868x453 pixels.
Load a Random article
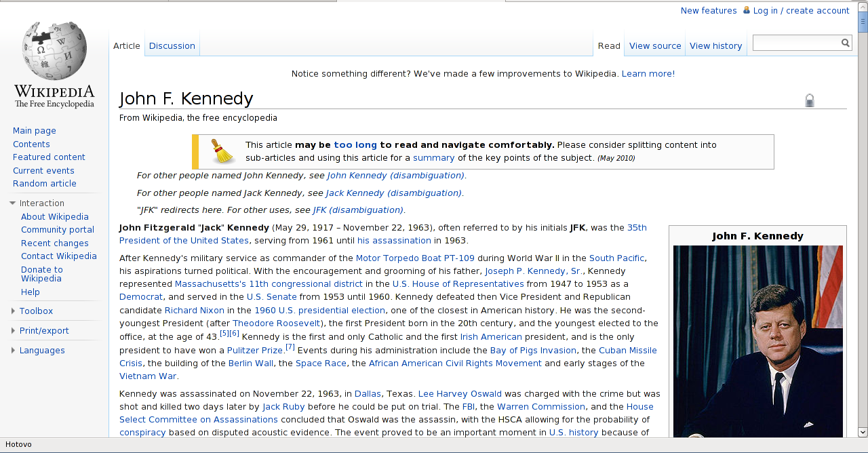coord(45,184)
